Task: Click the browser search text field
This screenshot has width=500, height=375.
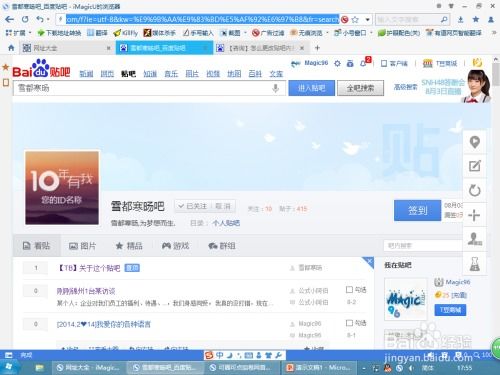Action: coord(407,20)
